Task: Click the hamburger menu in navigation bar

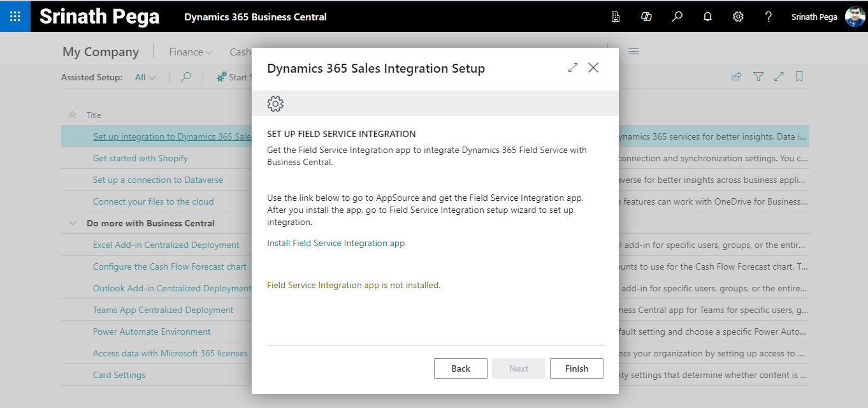Action: coord(633,52)
